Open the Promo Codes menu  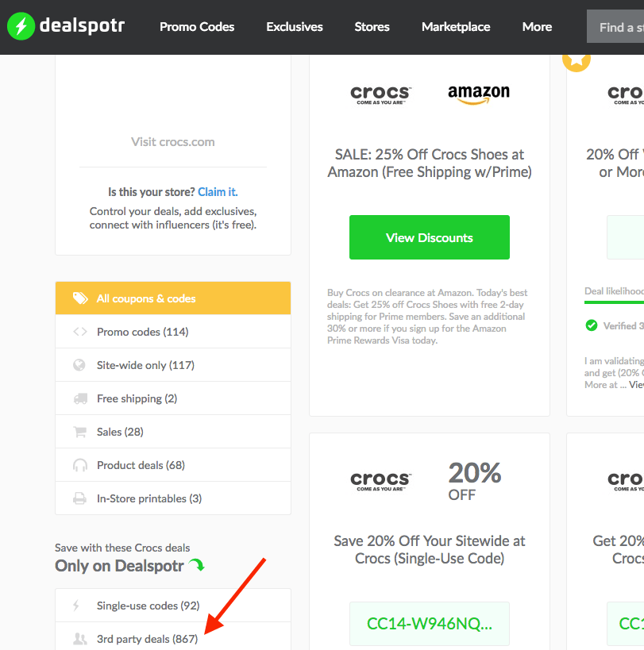coord(197,27)
